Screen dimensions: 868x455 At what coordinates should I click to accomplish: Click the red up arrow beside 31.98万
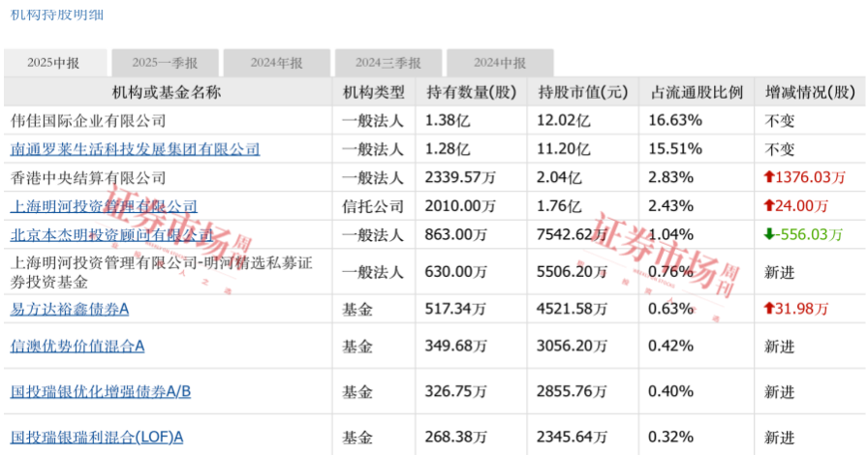click(x=770, y=309)
